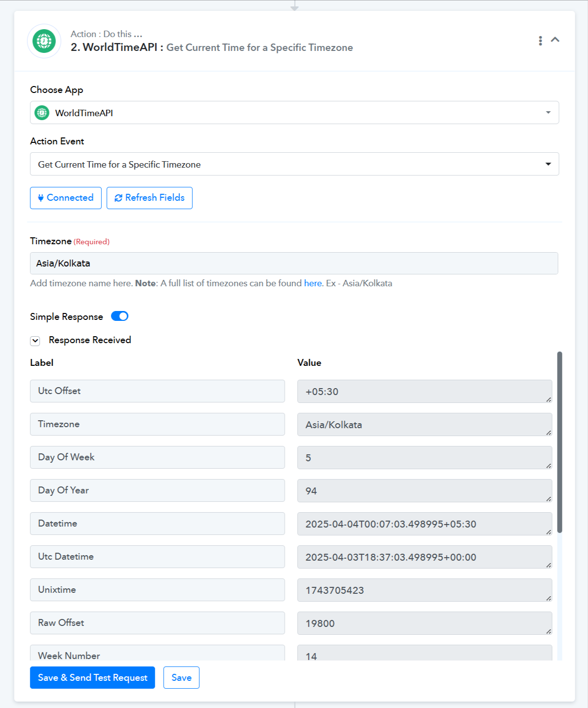Open the three-dot options menu
The width and height of the screenshot is (588, 708).
[540, 41]
